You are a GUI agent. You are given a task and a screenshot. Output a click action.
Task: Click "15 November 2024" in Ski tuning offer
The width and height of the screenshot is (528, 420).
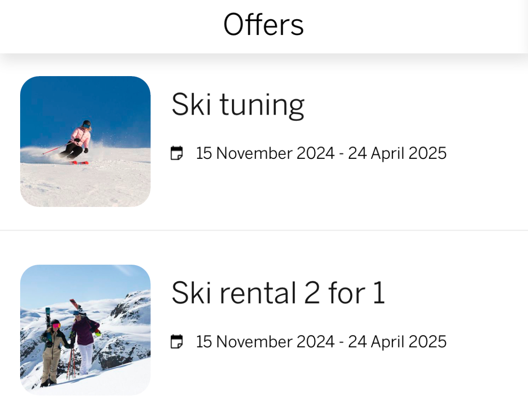[265, 154]
